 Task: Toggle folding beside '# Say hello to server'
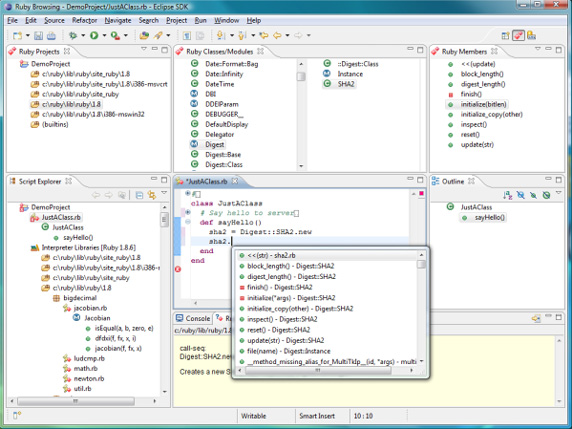pyautogui.click(x=188, y=212)
